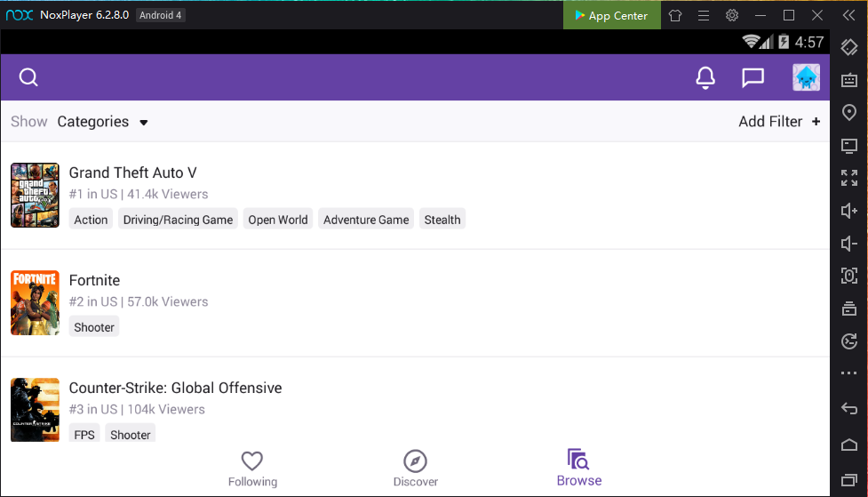Open the App Center button
Image resolution: width=868 pixels, height=497 pixels.
pos(611,15)
